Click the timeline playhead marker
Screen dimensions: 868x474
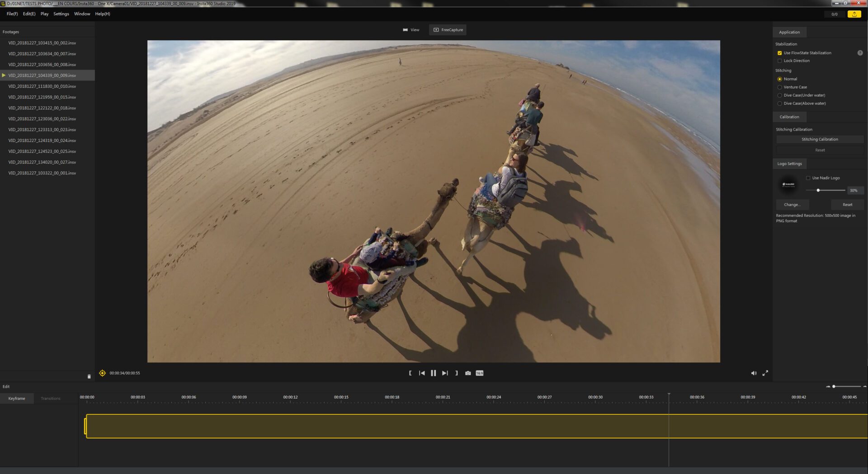669,395
